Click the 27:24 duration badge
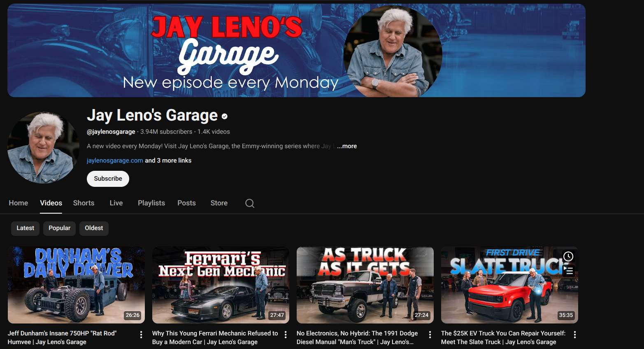The width and height of the screenshot is (644, 349). (421, 315)
